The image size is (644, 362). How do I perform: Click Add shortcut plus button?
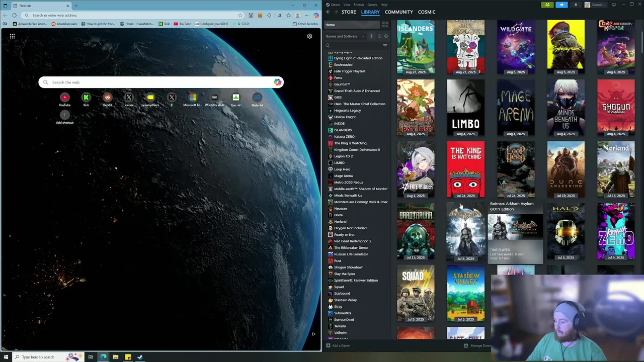[64, 115]
